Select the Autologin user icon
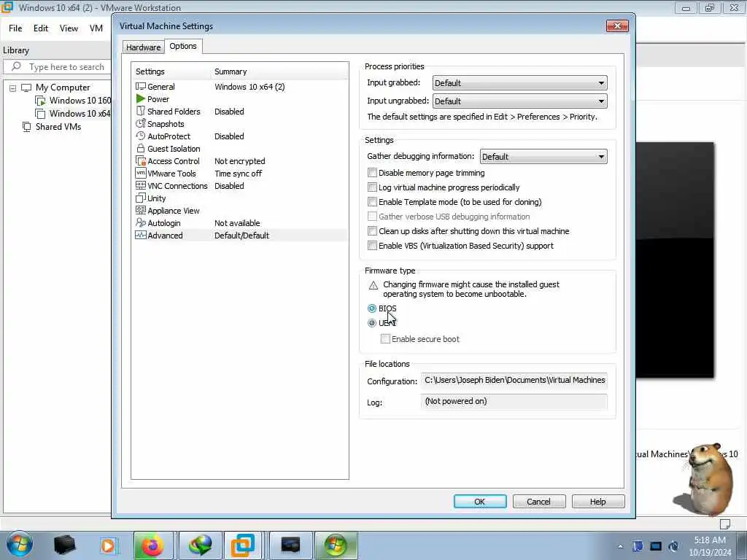The width and height of the screenshot is (747, 560). [141, 223]
